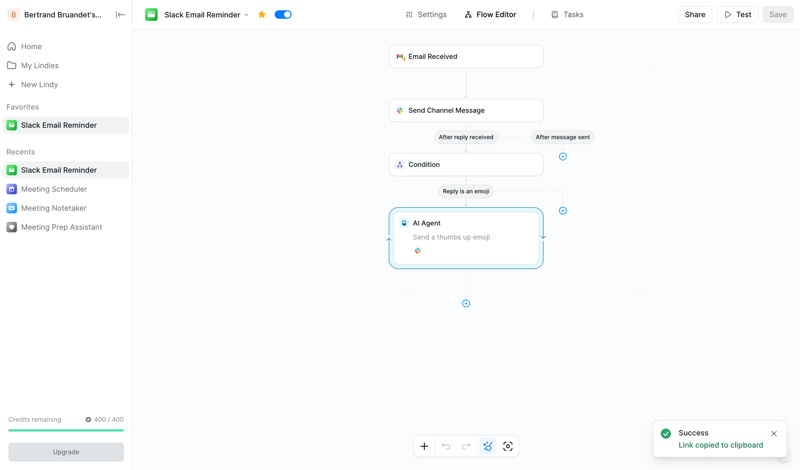Click the green Slack Email Reminder icon in header
Screen dimensions: 800x470
pyautogui.click(x=151, y=15)
